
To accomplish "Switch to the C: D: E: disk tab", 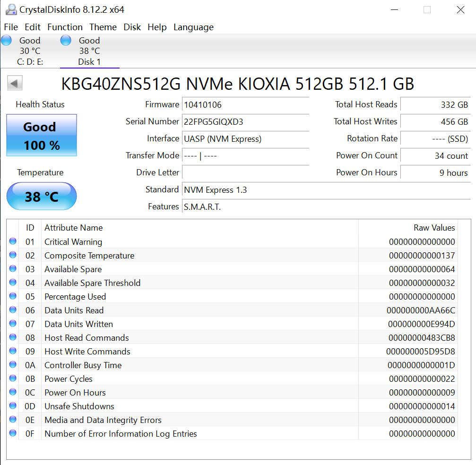I will pyautogui.click(x=30, y=51).
